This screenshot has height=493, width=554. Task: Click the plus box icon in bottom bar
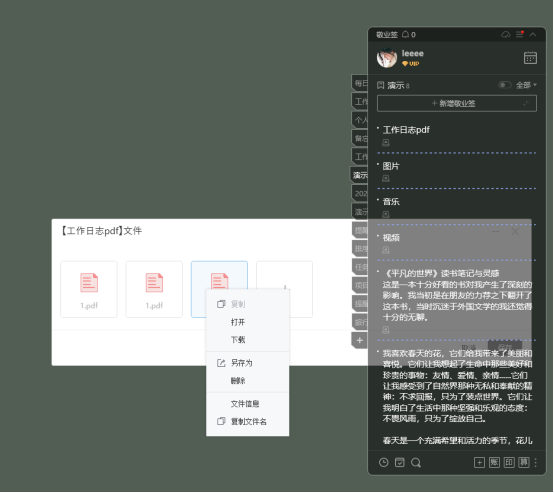tap(479, 462)
